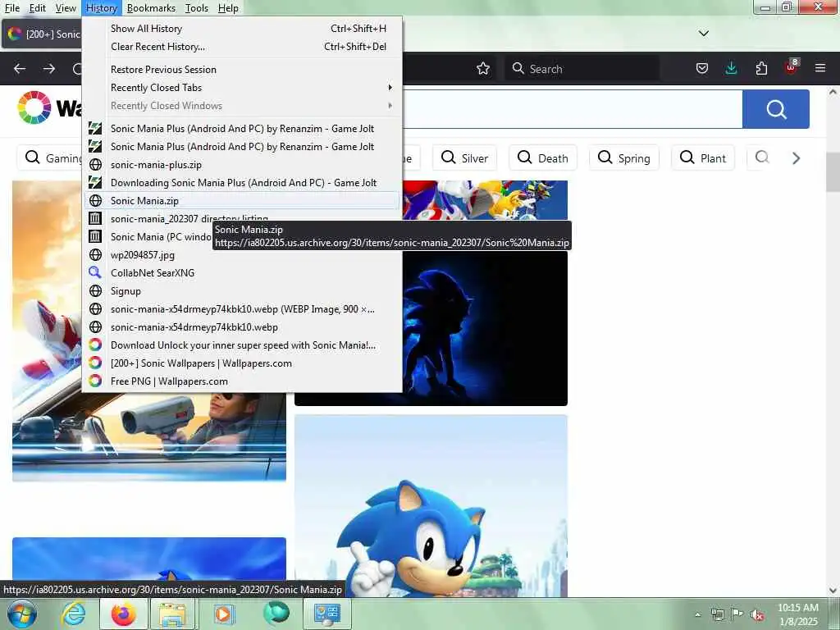Open the Edit menu
Image resolution: width=840 pixels, height=630 pixels.
coord(37,8)
